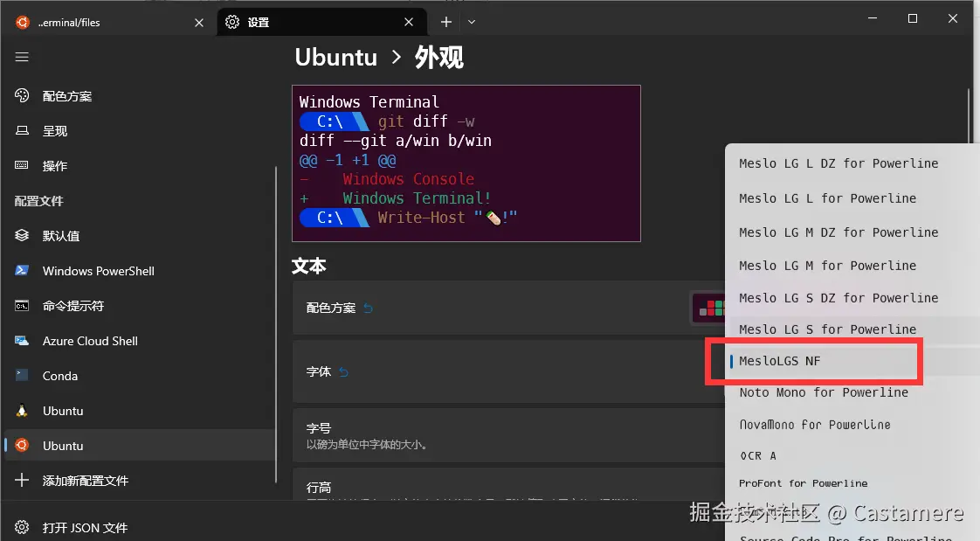Click the Azure Cloud Shell profile icon
The height and width of the screenshot is (541, 980).
[x=21, y=341]
